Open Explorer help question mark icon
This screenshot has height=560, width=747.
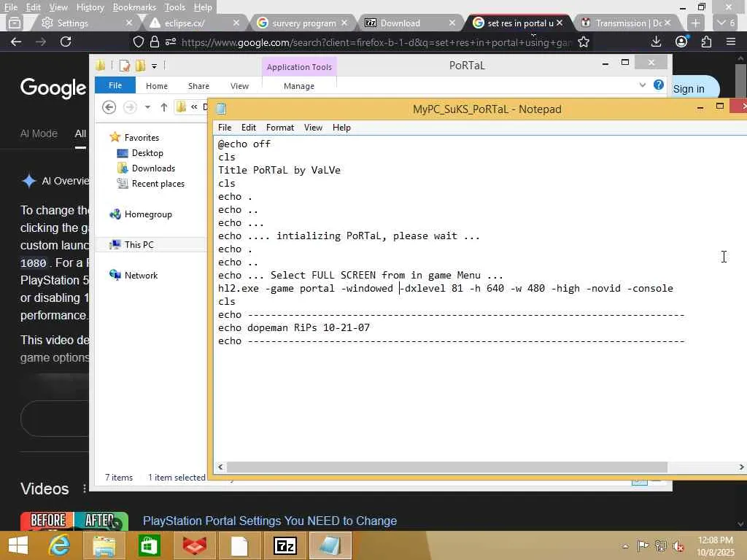click(659, 85)
